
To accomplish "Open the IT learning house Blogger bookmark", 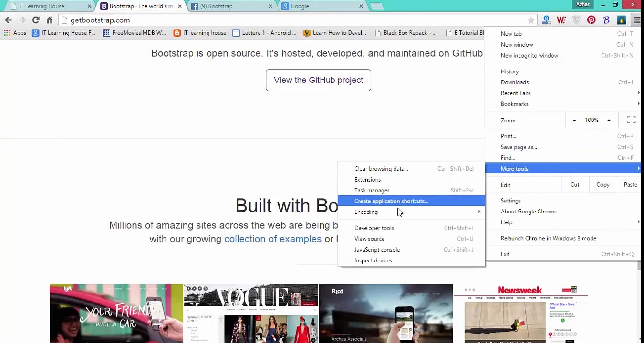I will click(x=200, y=33).
